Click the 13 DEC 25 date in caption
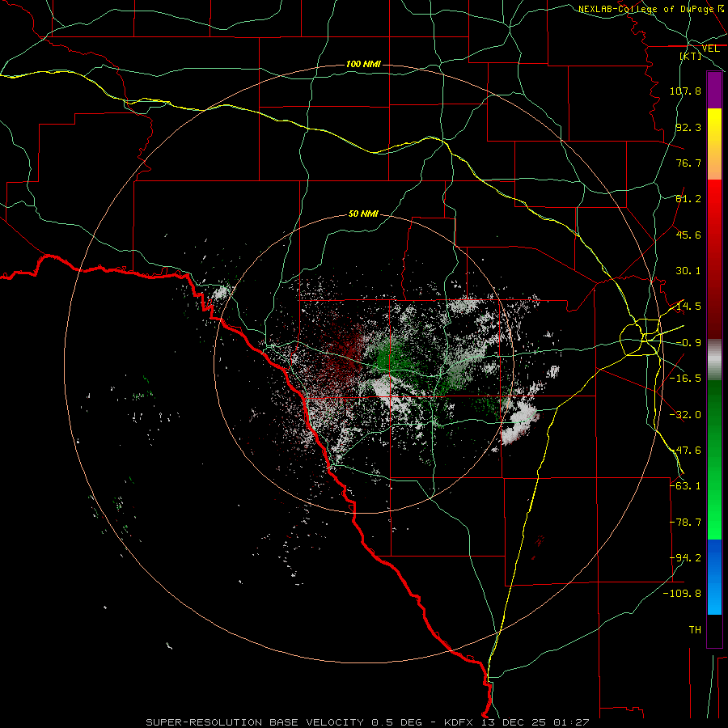Viewport: 728px width, 728px height. 513,722
